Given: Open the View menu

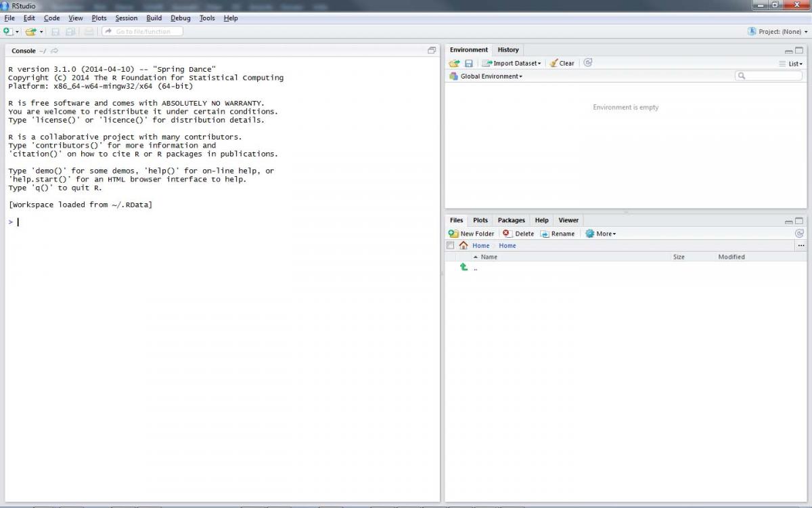Looking at the screenshot, I should (76, 18).
